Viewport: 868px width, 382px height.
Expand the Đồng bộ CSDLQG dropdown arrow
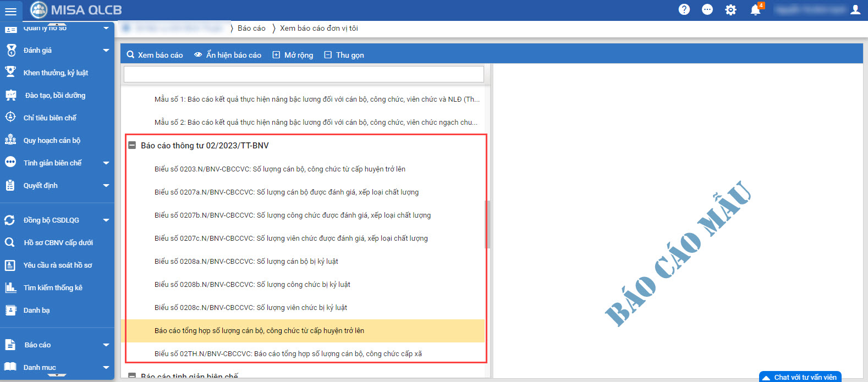[x=106, y=220]
